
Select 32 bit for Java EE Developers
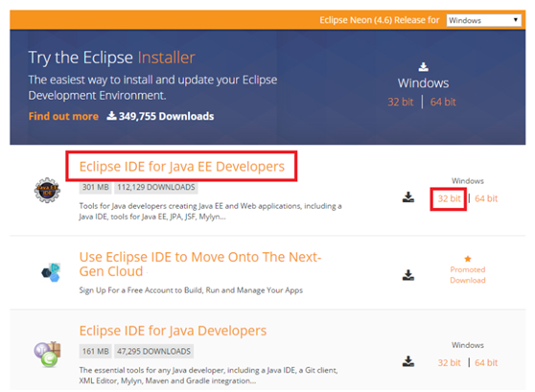[x=449, y=198]
